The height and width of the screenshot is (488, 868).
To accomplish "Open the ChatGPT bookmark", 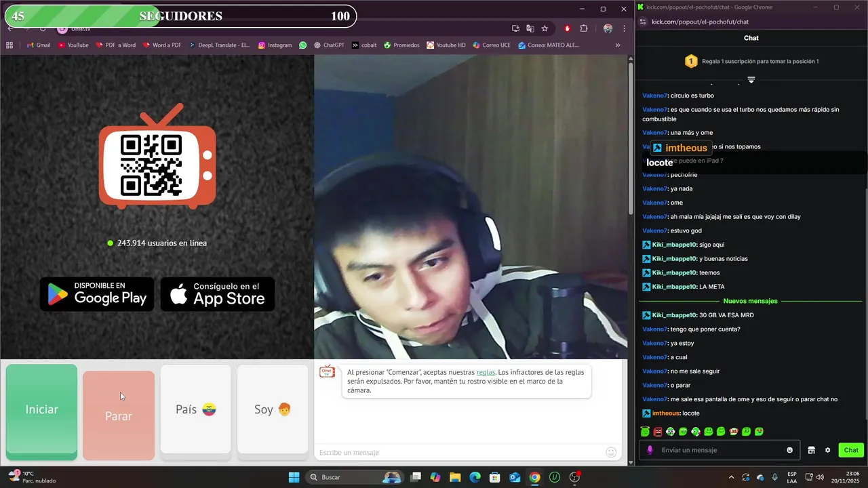I will click(329, 45).
